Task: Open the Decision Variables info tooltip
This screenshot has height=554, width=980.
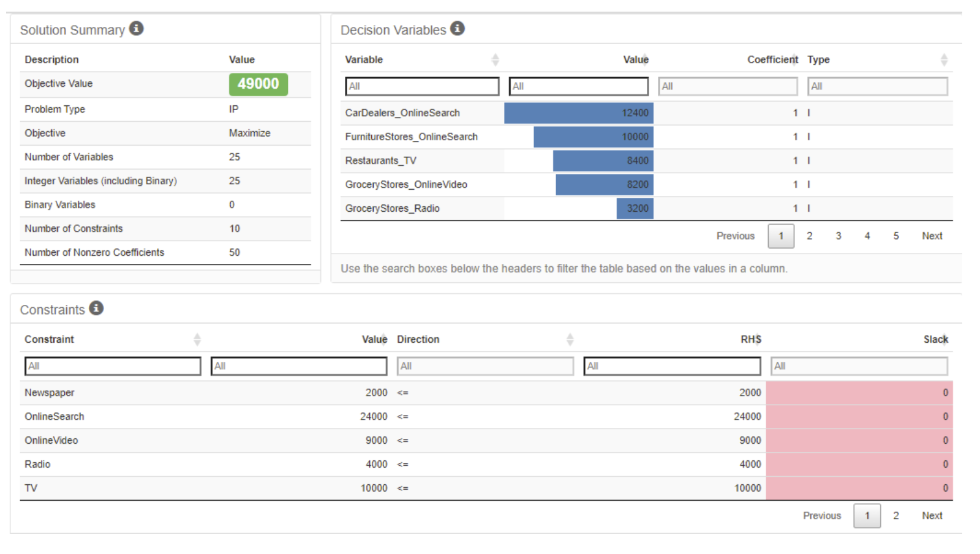Action: pyautogui.click(x=457, y=28)
